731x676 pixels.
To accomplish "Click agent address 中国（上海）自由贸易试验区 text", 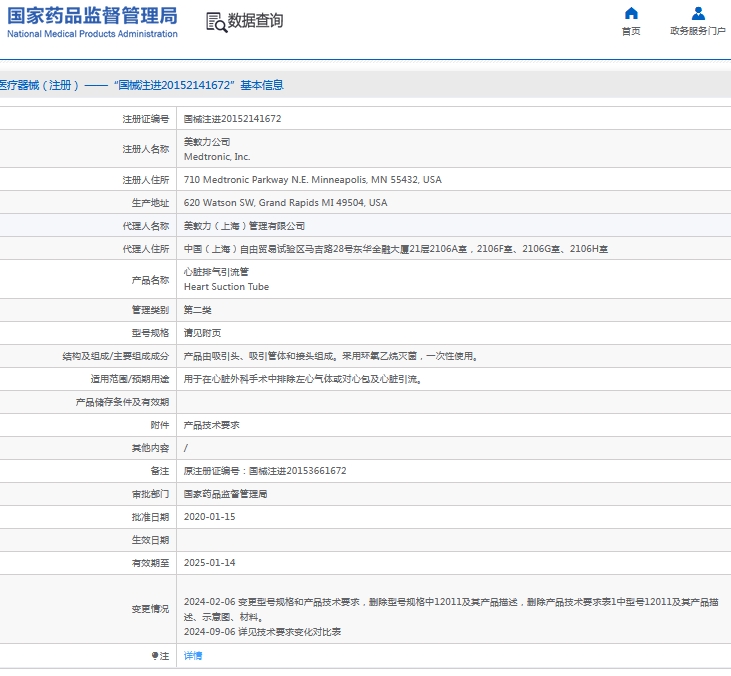I will pos(396,249).
